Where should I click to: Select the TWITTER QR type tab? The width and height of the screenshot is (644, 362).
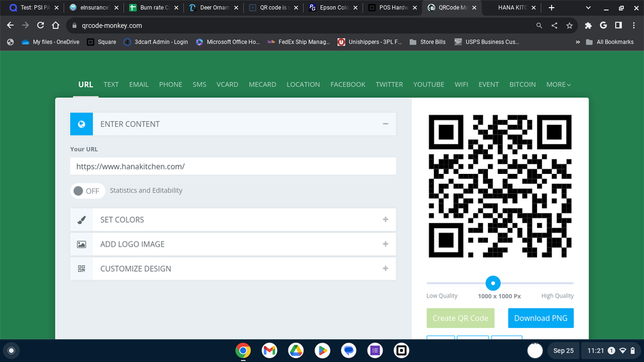tap(389, 84)
